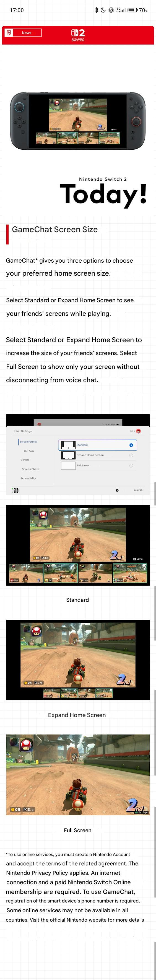The height and width of the screenshot is (980, 156).
Task: Tap the 17:00 clock in the status bar
Action: tap(17, 10)
